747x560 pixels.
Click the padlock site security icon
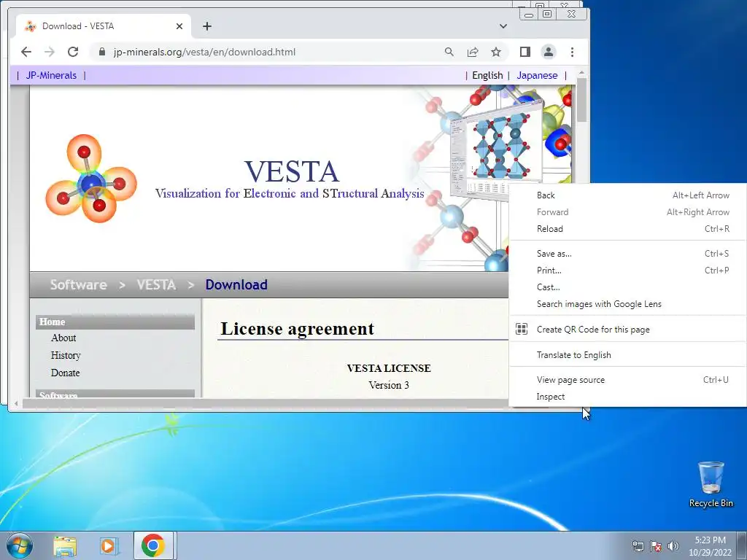(x=102, y=52)
